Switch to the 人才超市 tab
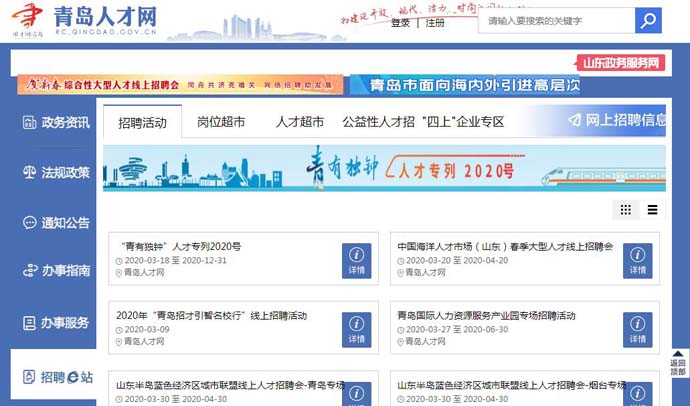690x406 pixels. coord(300,122)
